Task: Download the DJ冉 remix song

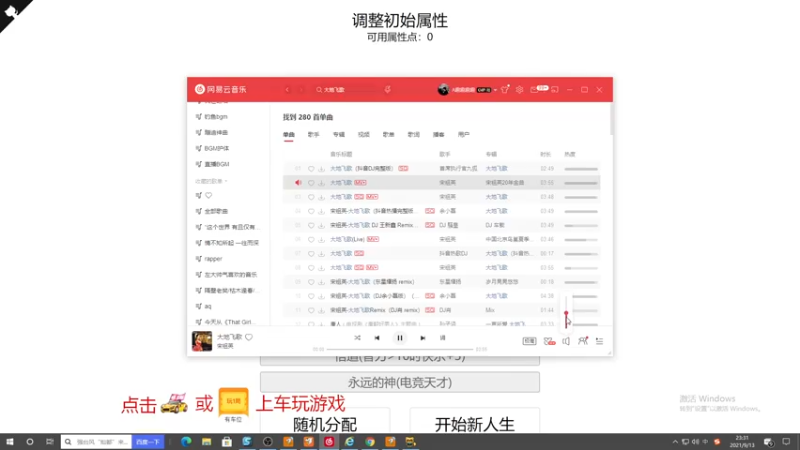Action: click(x=321, y=310)
